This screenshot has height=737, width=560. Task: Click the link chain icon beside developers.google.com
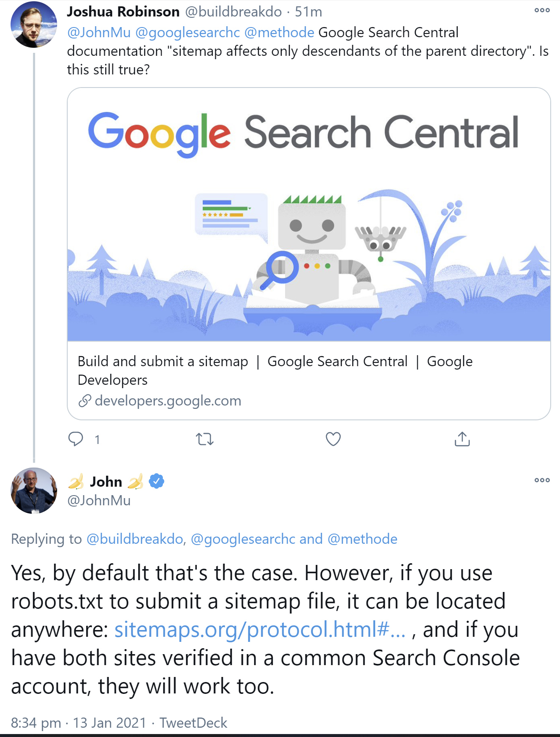[x=85, y=400]
